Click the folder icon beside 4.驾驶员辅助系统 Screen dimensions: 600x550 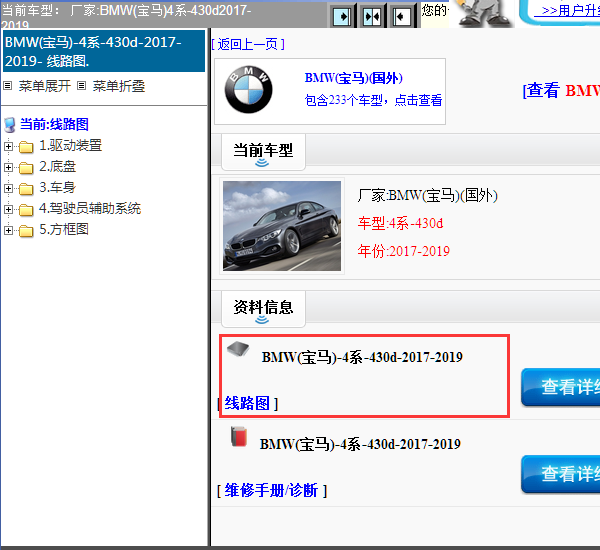[x=26, y=209]
